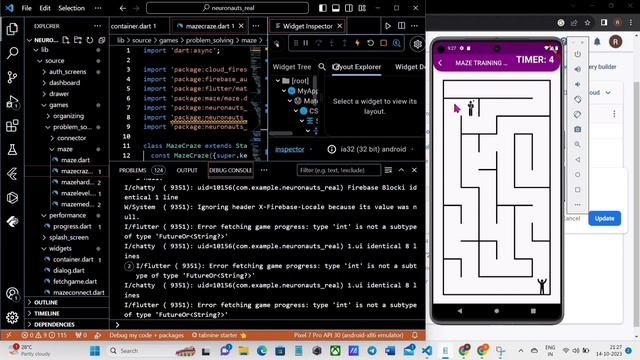The width and height of the screenshot is (640, 360).
Task: Expand the auth_screens folder
Action: point(44,71)
